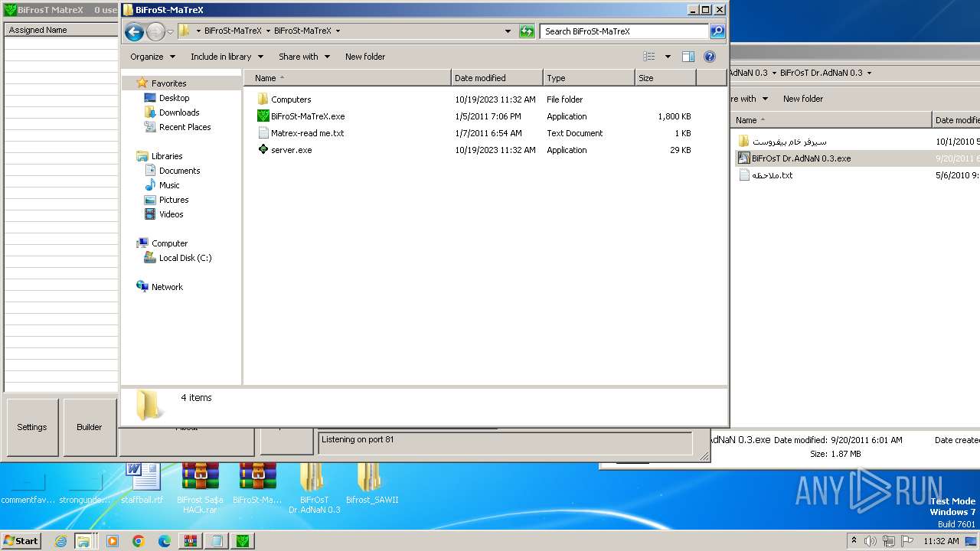This screenshot has height=551, width=980.
Task: Sort by Name column header
Action: 347,78
